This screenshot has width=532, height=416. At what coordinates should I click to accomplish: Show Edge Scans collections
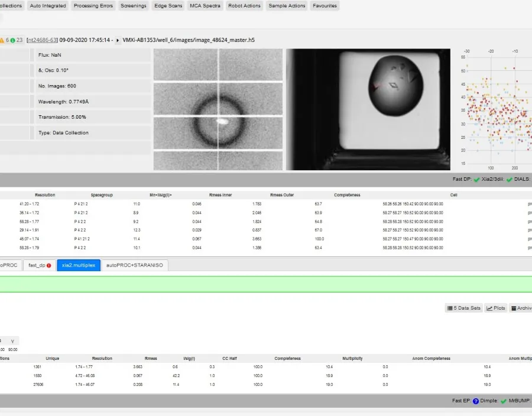click(x=168, y=6)
